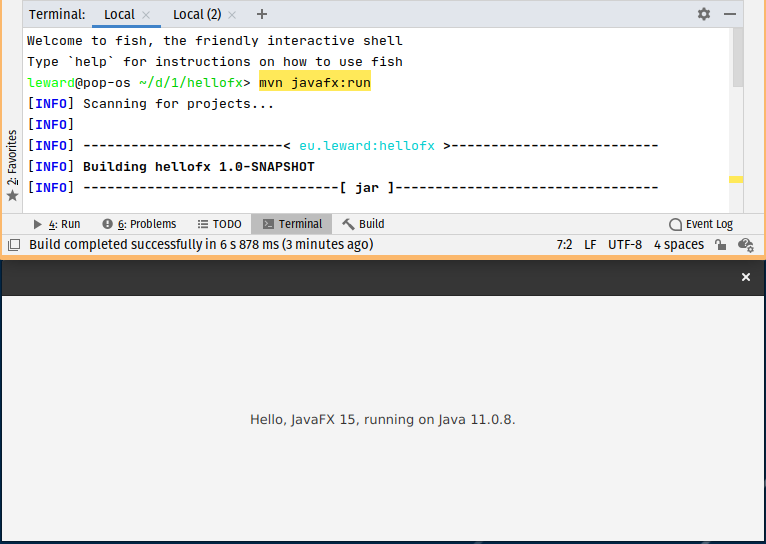Viewport: 766px width, 544px height.
Task: Close the JavaFX application window
Action: 745,277
